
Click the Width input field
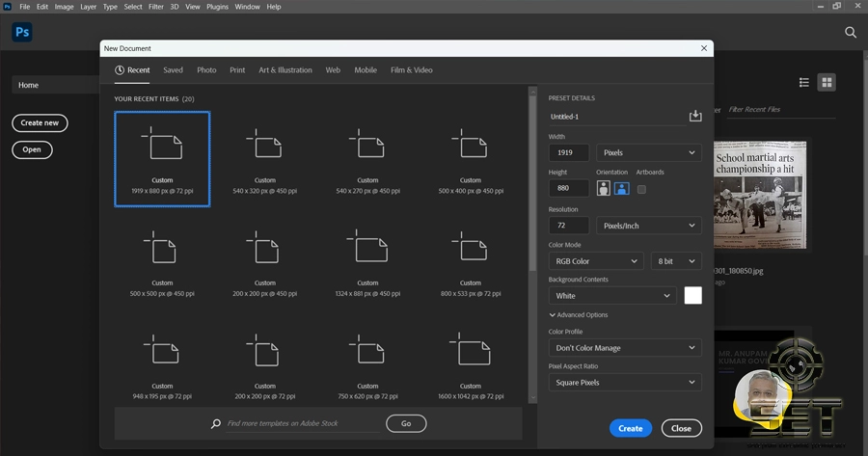click(568, 152)
